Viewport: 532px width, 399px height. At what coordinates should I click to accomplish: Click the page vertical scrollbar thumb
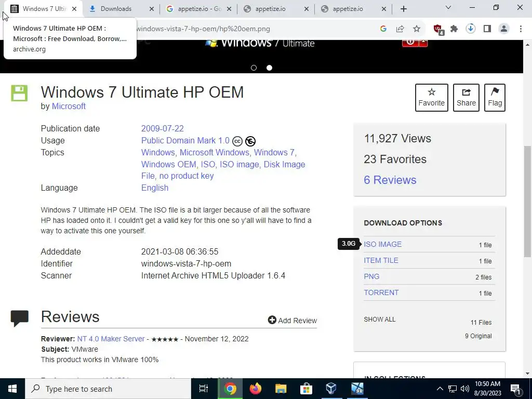(527, 201)
